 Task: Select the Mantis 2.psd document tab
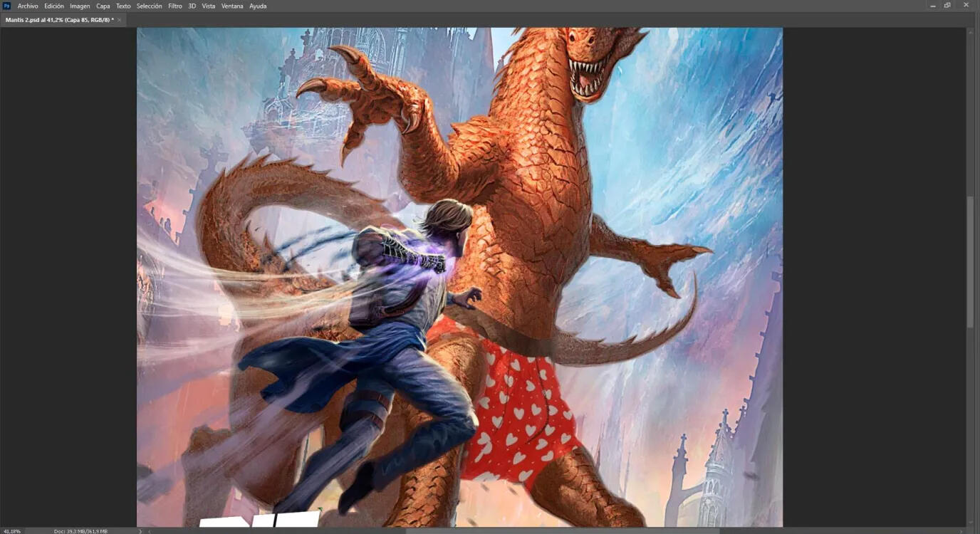tap(58, 20)
